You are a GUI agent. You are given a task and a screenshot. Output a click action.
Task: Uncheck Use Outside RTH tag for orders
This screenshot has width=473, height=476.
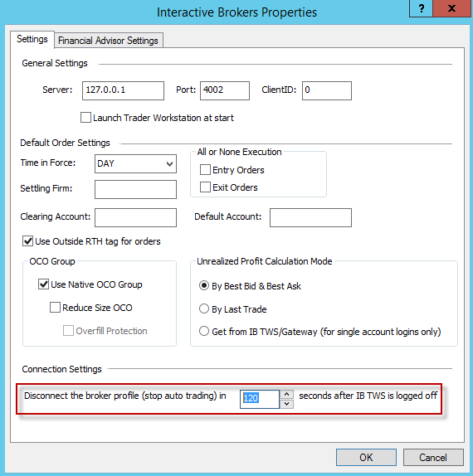[x=27, y=241]
